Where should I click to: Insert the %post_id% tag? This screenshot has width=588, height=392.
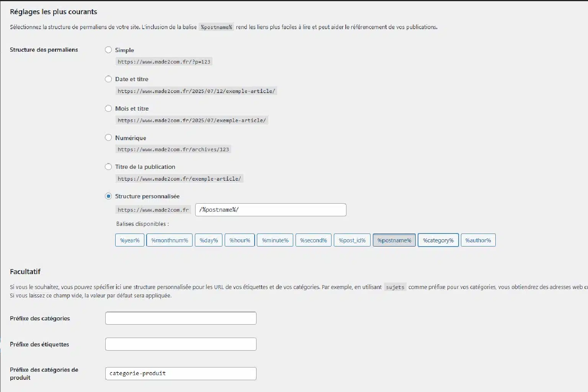coord(352,240)
